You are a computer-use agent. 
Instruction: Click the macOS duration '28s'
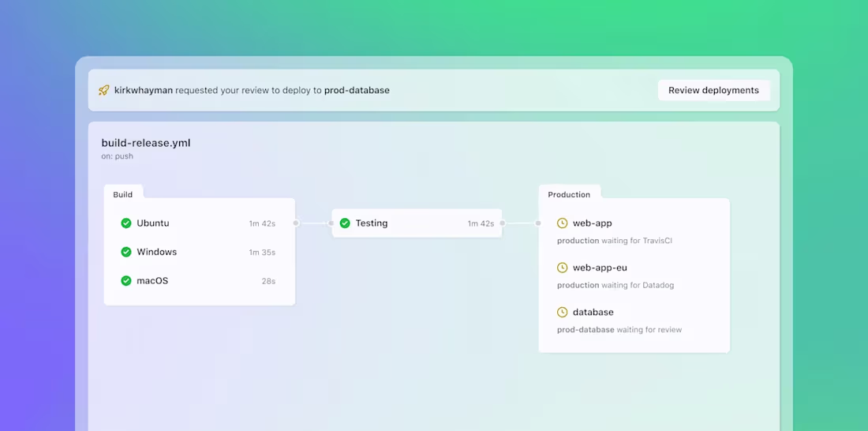(268, 282)
